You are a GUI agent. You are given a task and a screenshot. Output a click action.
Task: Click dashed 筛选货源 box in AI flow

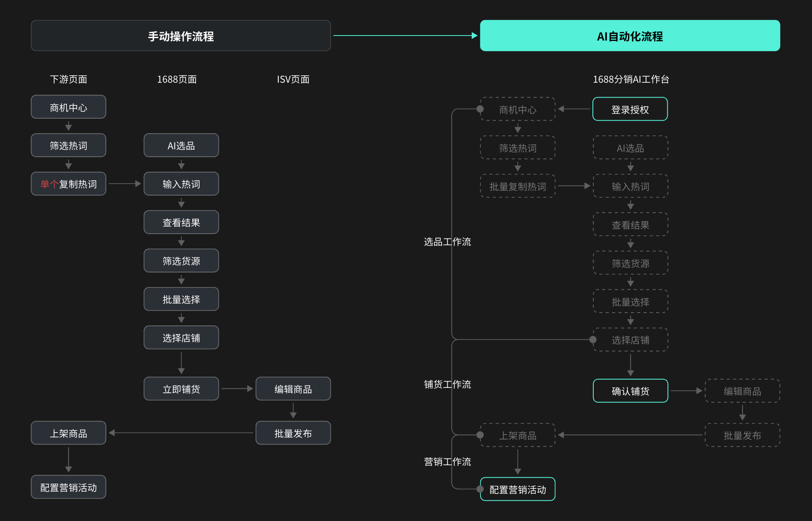click(x=630, y=263)
